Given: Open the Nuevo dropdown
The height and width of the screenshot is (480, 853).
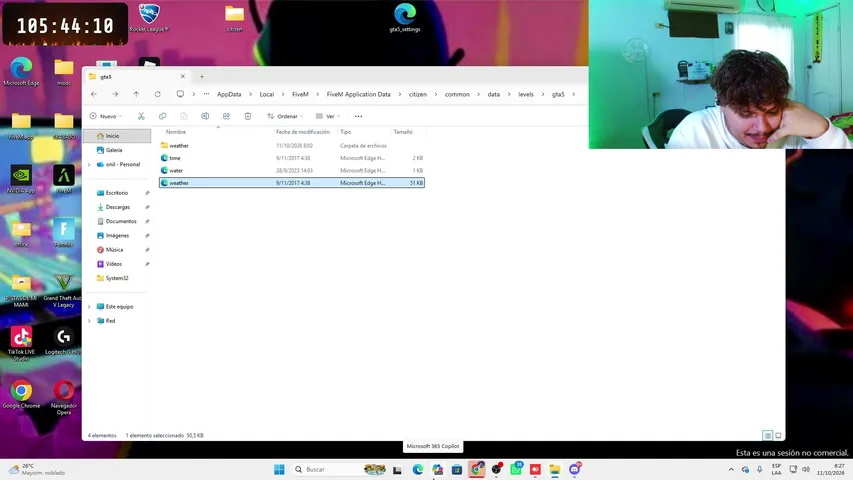Looking at the screenshot, I should (x=106, y=116).
